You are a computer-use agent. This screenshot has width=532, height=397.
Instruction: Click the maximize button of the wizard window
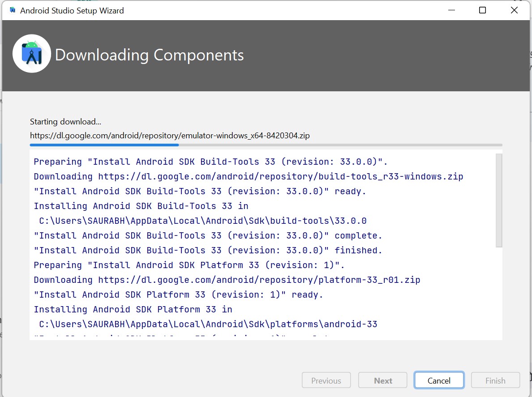click(x=482, y=10)
